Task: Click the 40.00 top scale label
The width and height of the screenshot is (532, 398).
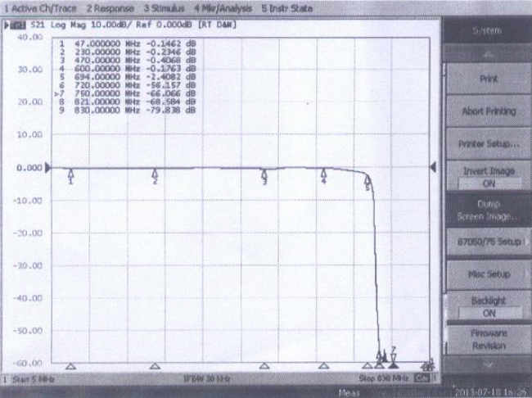Action: pos(29,37)
